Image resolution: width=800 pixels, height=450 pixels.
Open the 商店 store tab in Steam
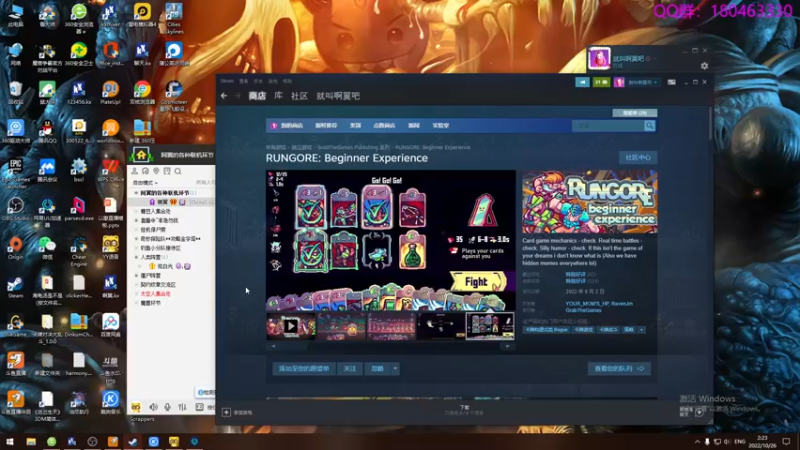pos(257,96)
